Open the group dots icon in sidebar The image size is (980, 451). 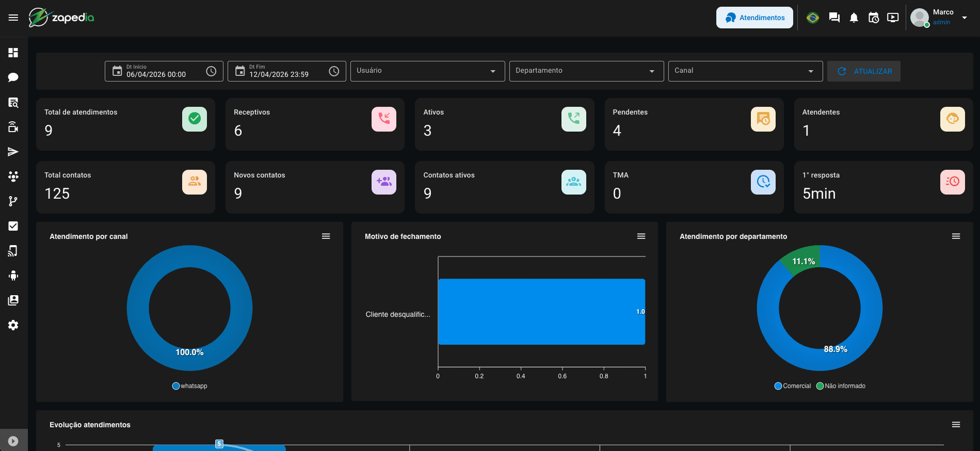[13, 176]
